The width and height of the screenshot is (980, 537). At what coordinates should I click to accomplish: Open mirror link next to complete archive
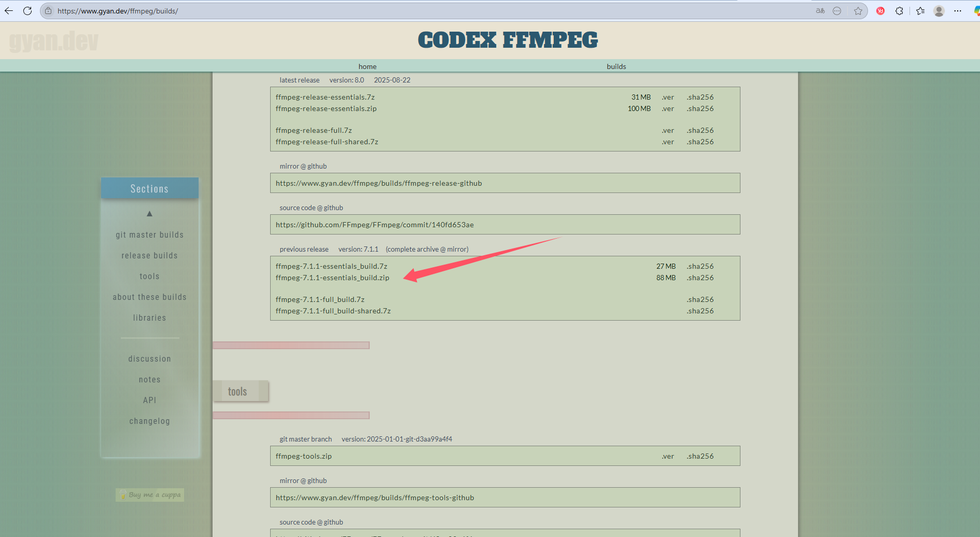(x=457, y=250)
